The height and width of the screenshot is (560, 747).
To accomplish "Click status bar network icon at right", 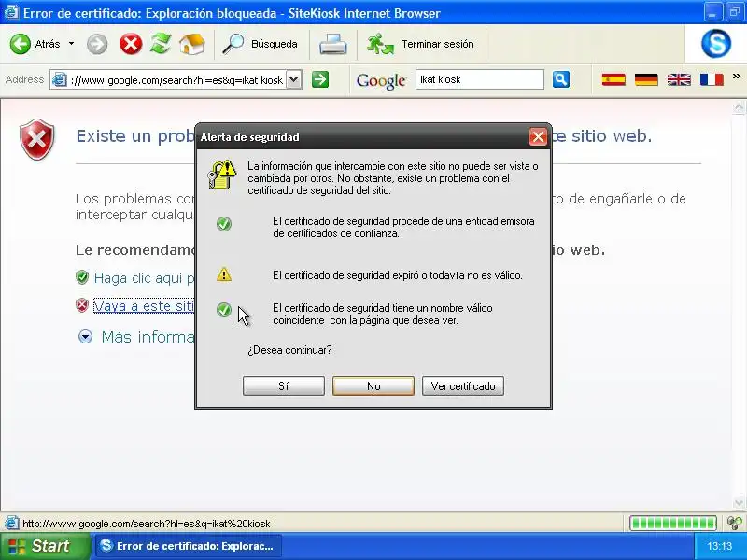I will [x=735, y=524].
